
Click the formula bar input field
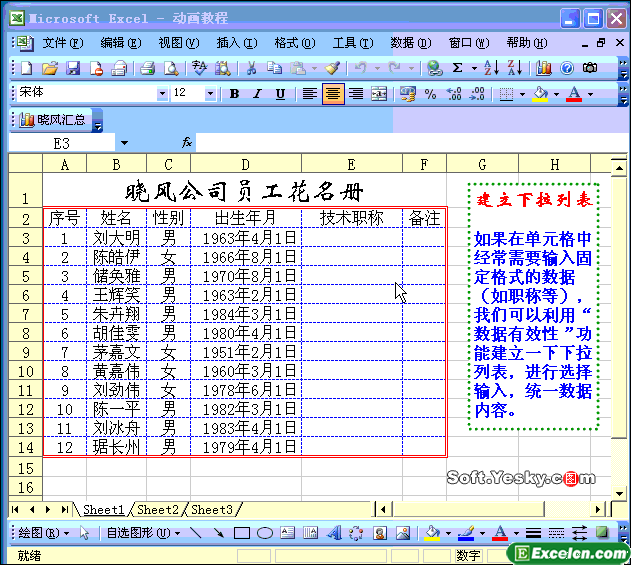(x=411, y=142)
